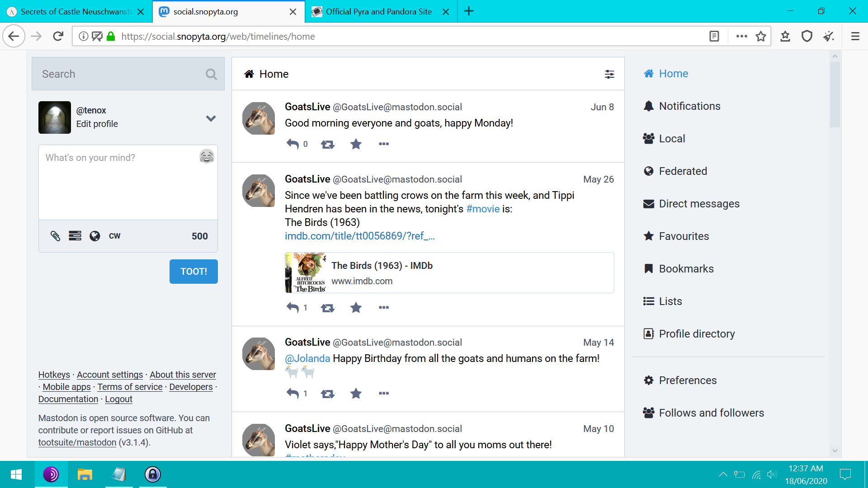Open File Explorer from the taskbar

[85, 474]
